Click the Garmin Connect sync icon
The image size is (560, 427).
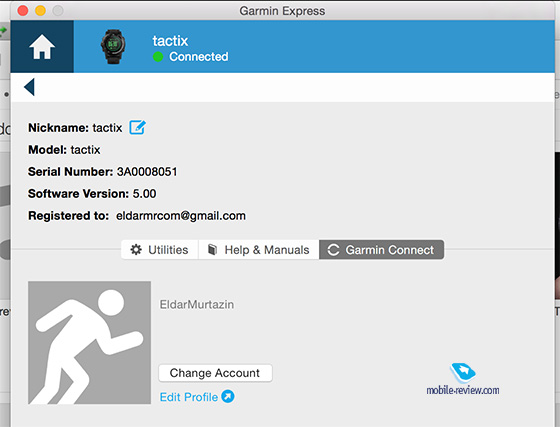tap(333, 250)
